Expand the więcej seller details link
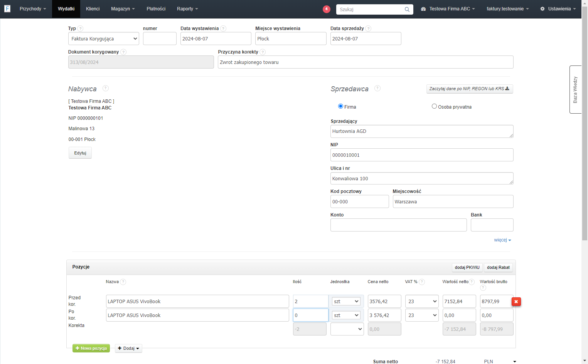 502,240
